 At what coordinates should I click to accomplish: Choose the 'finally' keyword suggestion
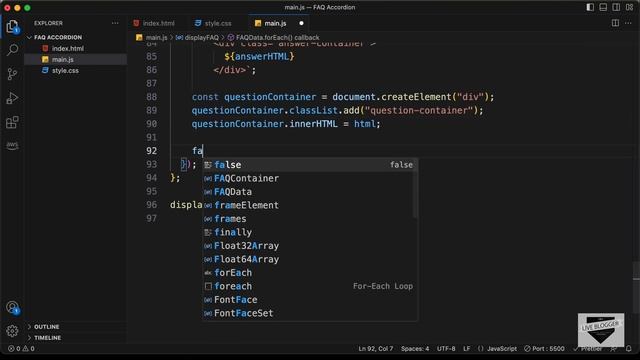[310, 232]
